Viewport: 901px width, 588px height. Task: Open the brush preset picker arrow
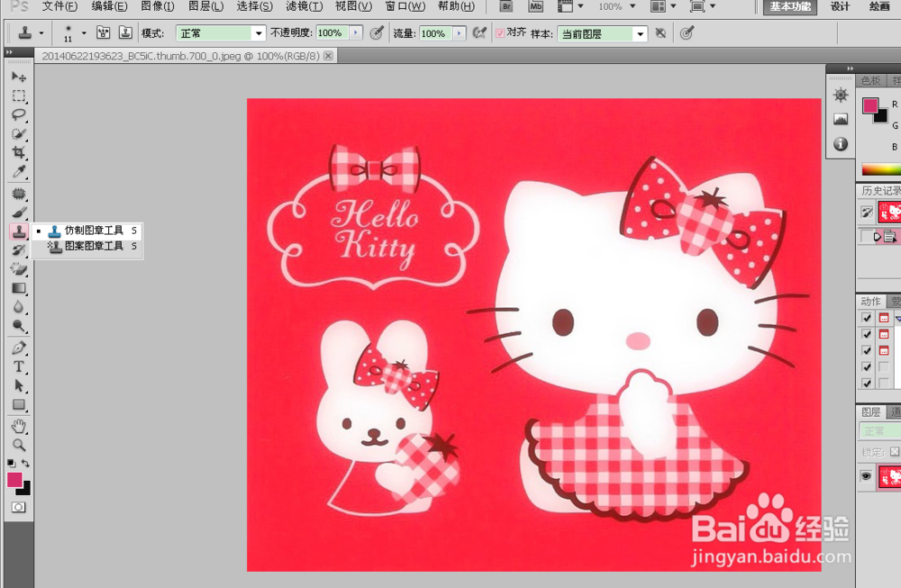[84, 33]
